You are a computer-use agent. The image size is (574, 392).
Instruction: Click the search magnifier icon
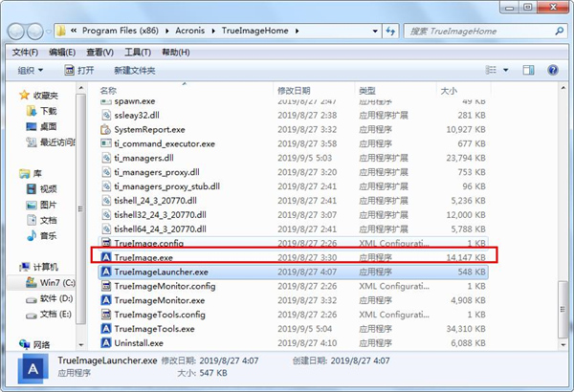[x=559, y=32]
